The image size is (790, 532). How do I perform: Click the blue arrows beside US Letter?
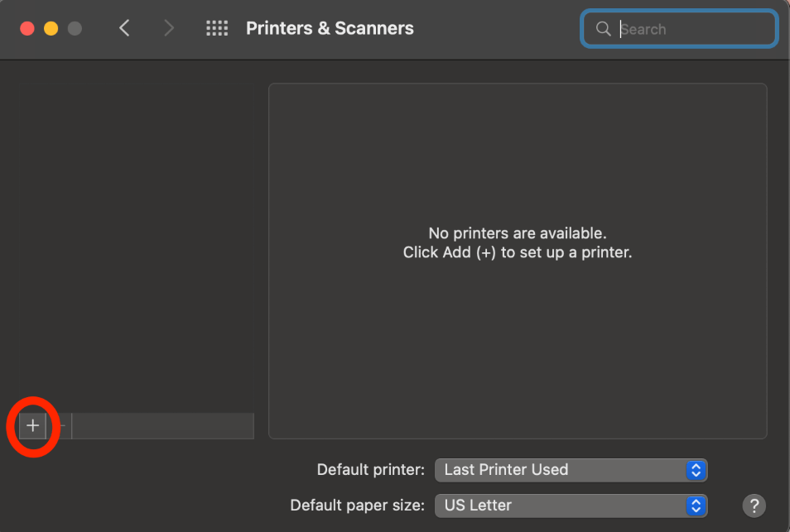696,506
